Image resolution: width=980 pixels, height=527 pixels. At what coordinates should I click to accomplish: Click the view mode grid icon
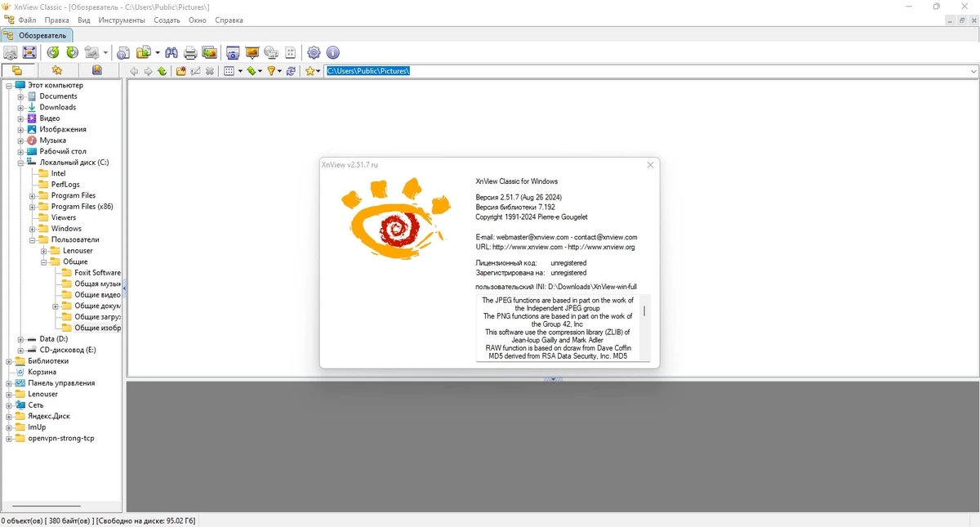pyautogui.click(x=229, y=71)
